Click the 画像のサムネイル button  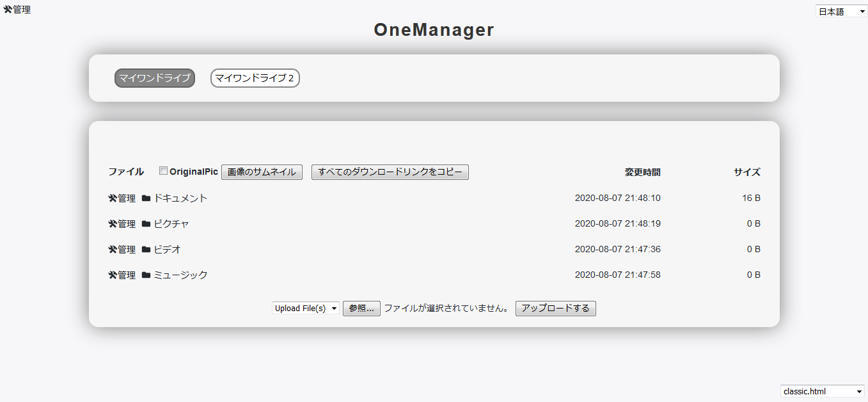click(x=262, y=172)
